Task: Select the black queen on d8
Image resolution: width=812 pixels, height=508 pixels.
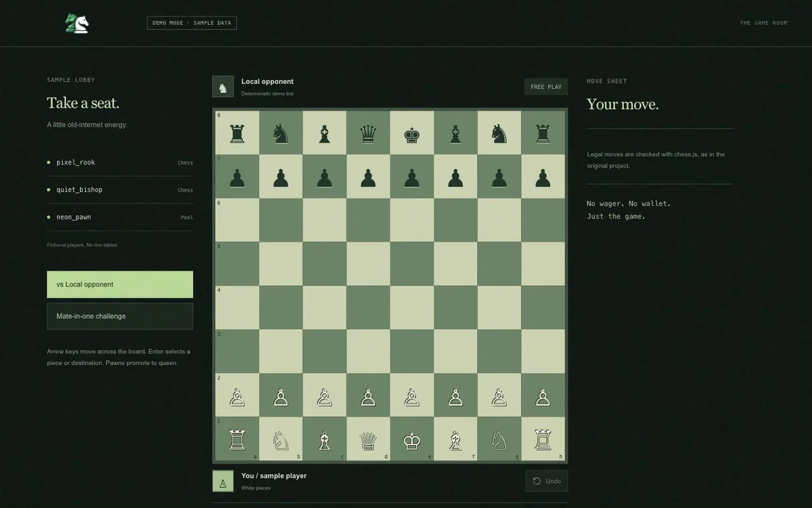Action: pyautogui.click(x=368, y=133)
